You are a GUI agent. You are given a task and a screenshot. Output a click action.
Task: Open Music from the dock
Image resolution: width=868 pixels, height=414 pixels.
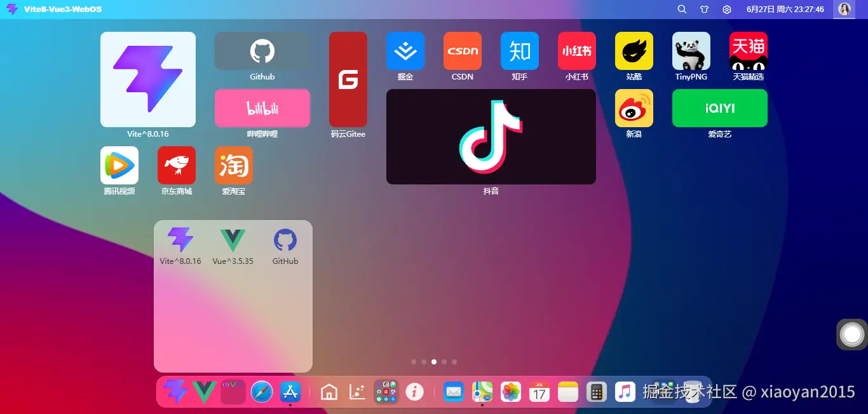click(x=625, y=392)
